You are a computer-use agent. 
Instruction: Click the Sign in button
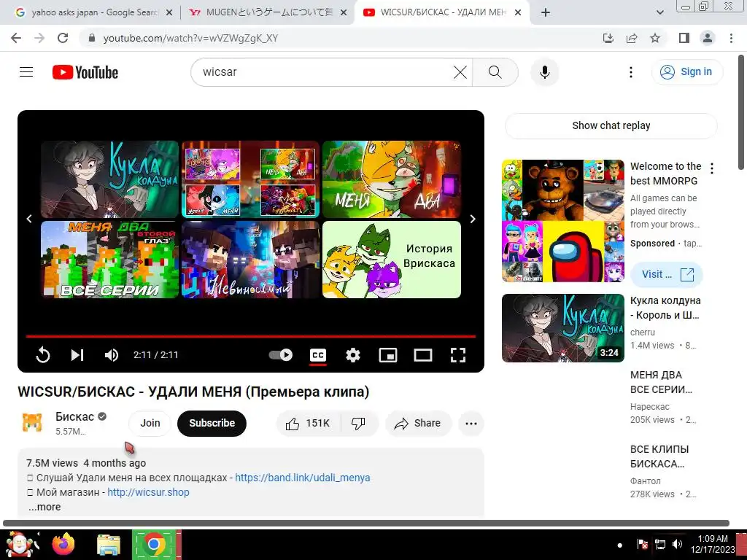coord(686,72)
